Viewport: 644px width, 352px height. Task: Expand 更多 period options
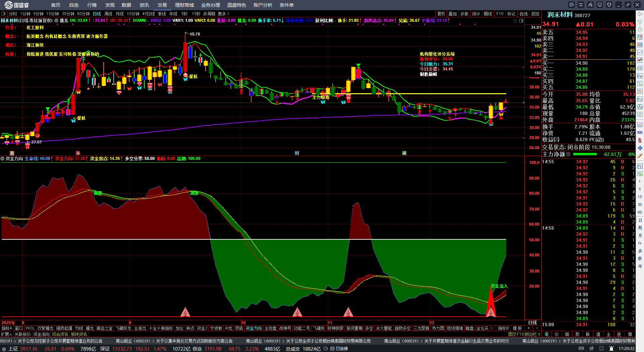pyautogui.click(x=223, y=14)
